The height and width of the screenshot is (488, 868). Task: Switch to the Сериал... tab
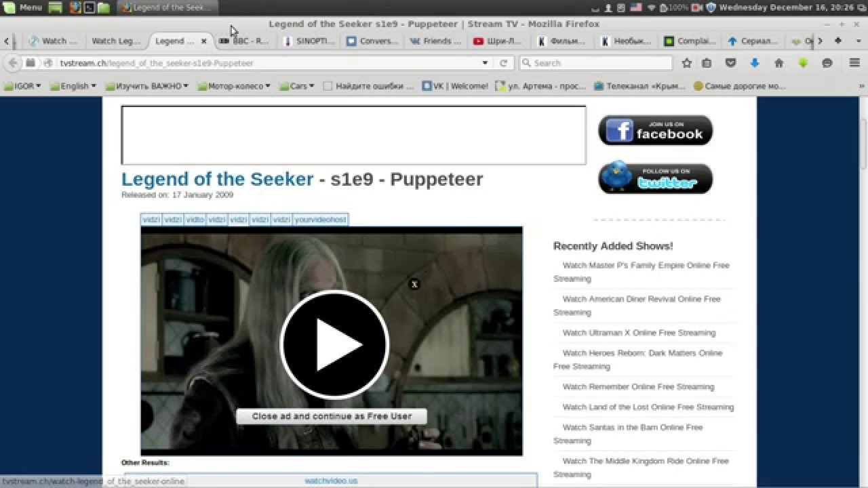tap(754, 41)
